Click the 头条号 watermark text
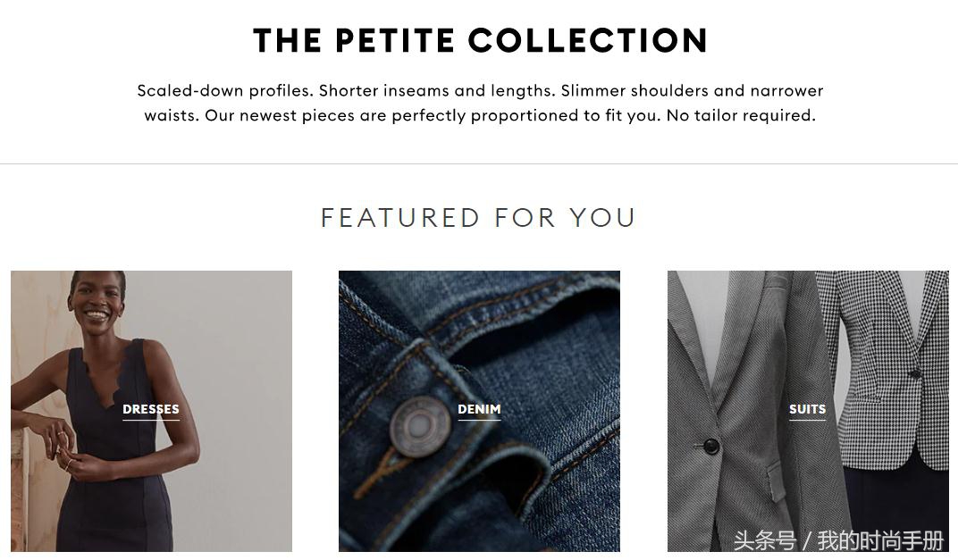958x560 pixels. tap(764, 540)
